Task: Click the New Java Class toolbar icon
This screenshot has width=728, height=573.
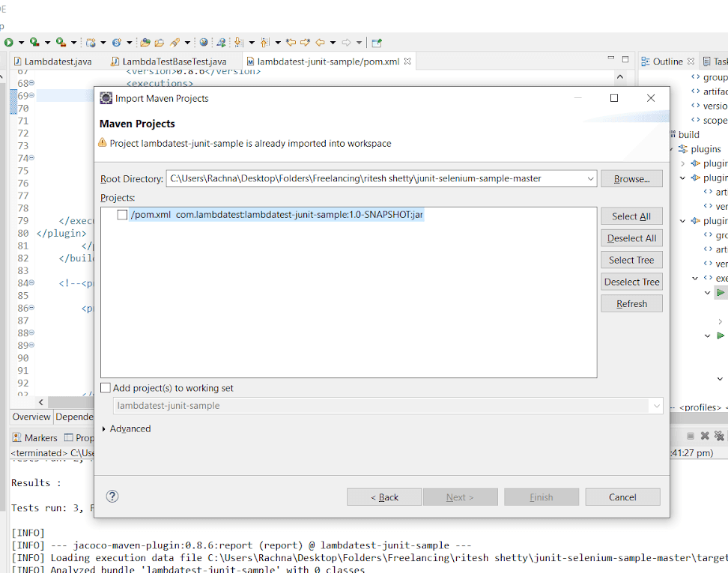Action: coord(116,43)
